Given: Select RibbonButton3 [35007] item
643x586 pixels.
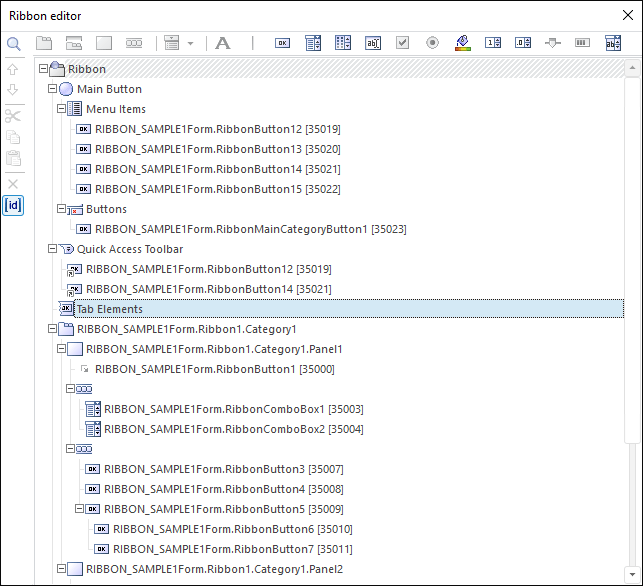Looking at the screenshot, I should pyautogui.click(x=224, y=469).
